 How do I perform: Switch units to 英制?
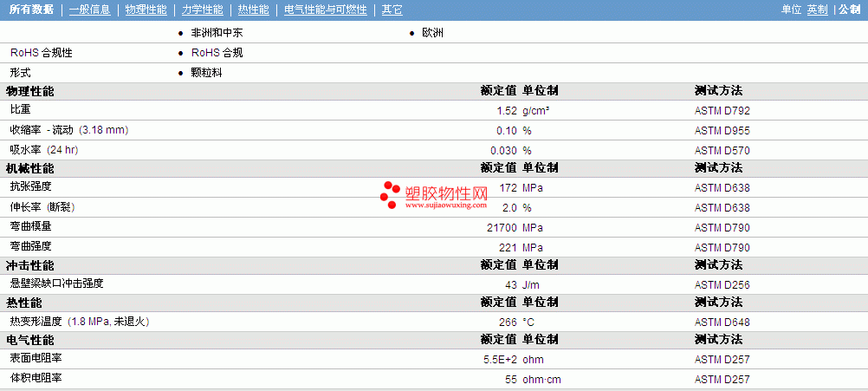click(818, 10)
